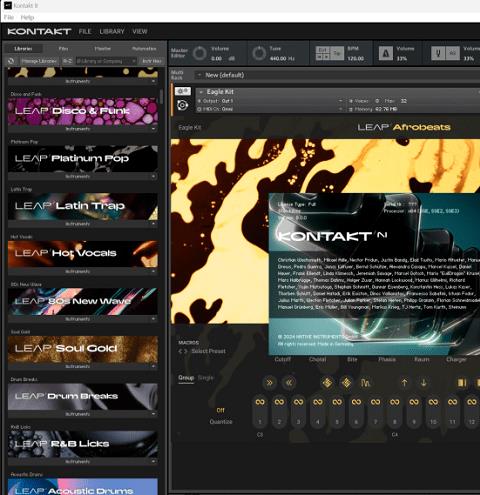Select the Group mode option
This screenshot has height=495, width=480.
coord(186,378)
